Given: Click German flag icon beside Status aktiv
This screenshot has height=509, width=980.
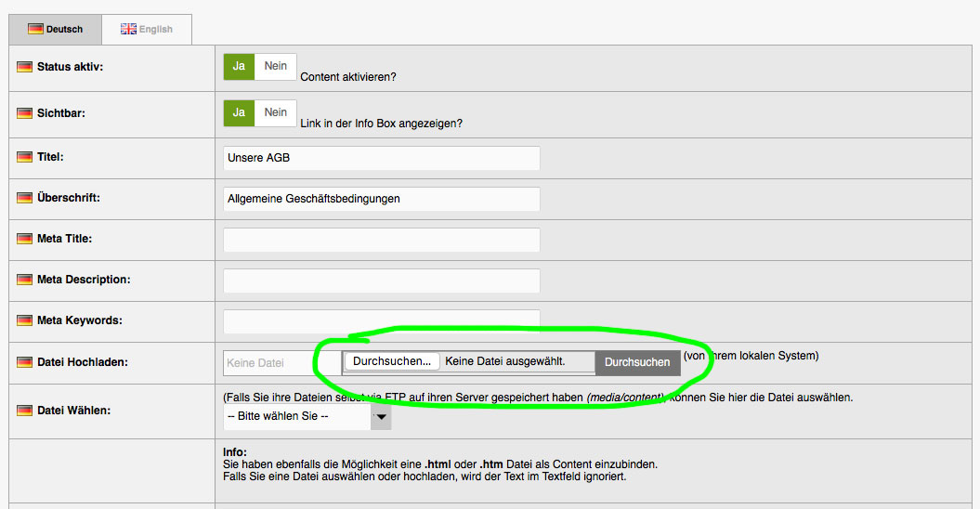Looking at the screenshot, I should pos(25,68).
